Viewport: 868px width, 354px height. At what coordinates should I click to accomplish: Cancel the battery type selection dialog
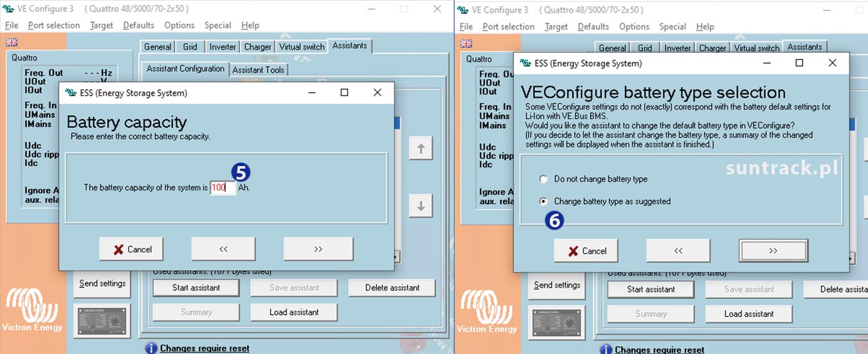586,250
